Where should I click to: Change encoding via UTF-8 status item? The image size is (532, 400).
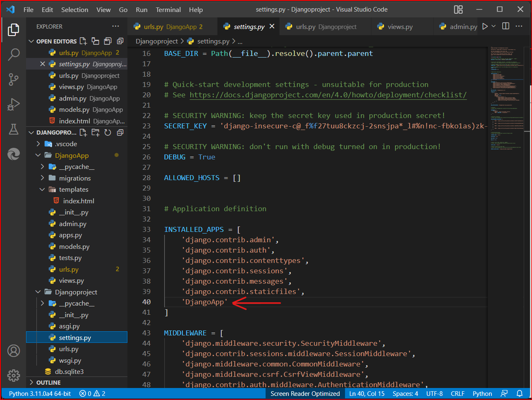tap(434, 393)
